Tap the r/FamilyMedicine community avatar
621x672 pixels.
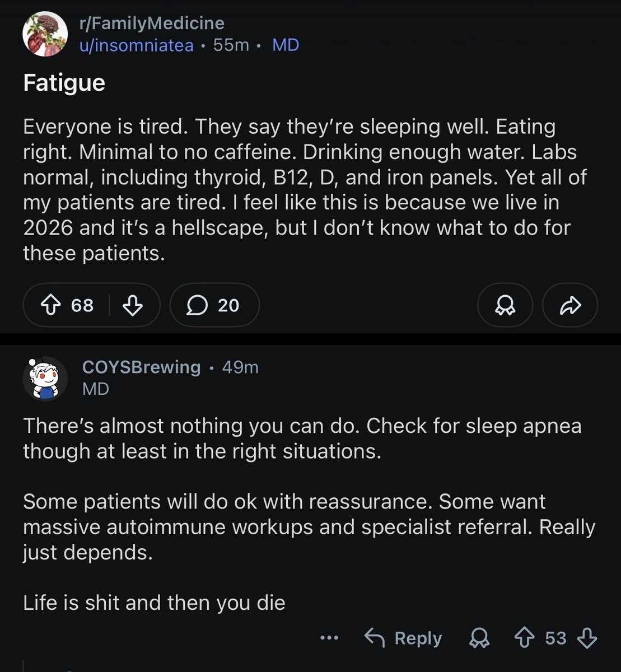(x=45, y=34)
